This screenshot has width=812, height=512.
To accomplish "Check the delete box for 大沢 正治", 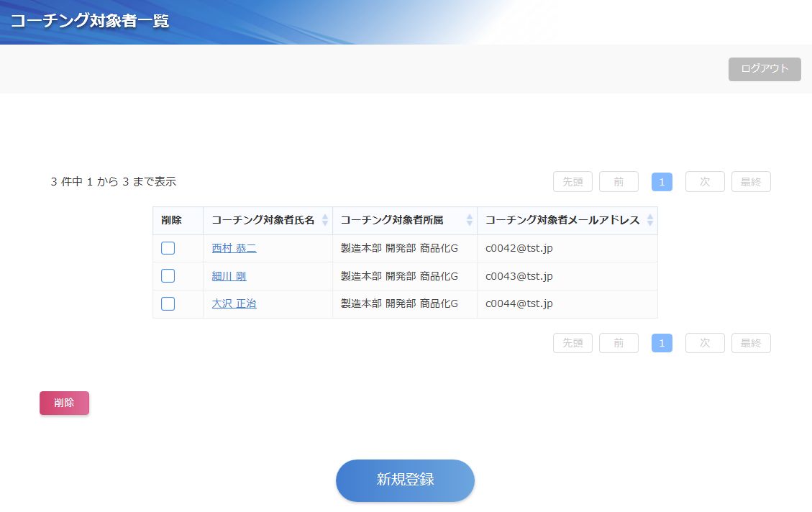I will [168, 303].
